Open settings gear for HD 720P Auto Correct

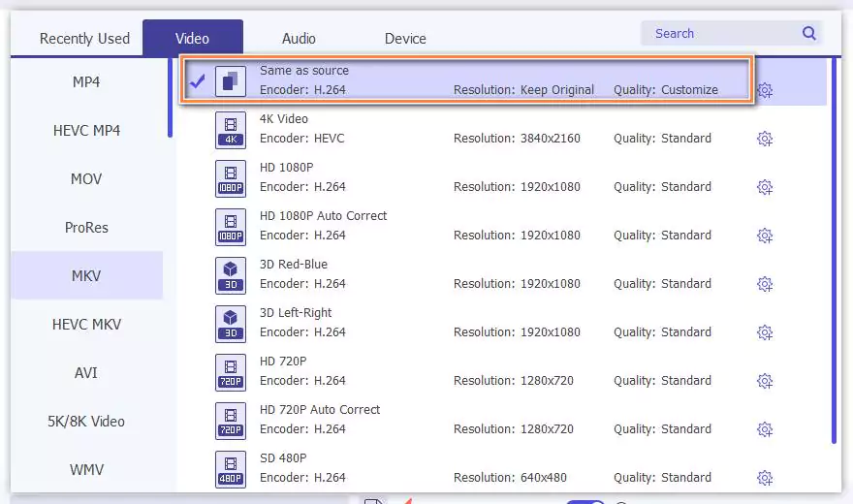point(765,429)
